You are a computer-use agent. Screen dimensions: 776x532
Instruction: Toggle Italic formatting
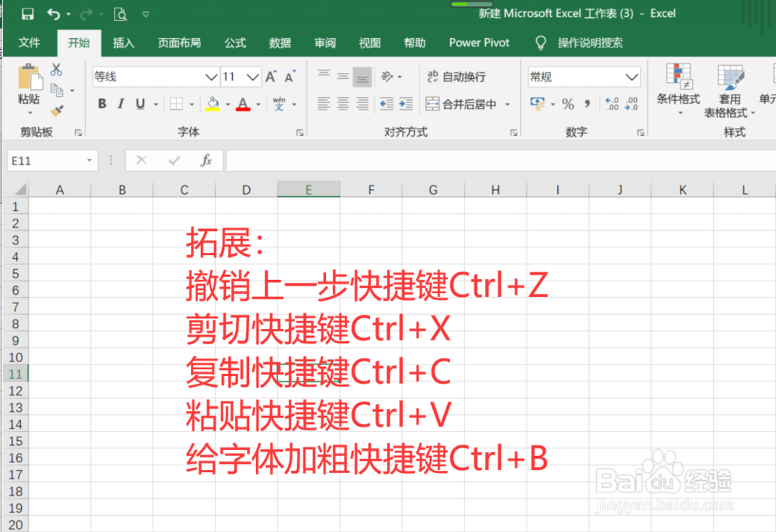[120, 103]
